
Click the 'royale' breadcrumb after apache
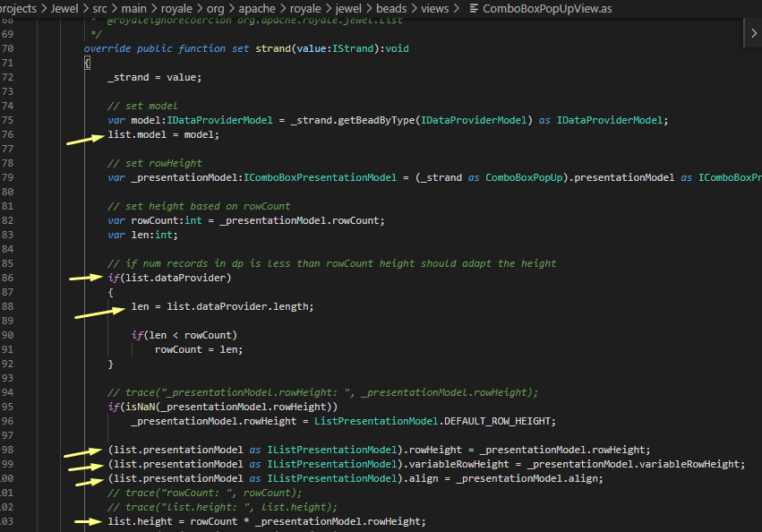pyautogui.click(x=305, y=8)
